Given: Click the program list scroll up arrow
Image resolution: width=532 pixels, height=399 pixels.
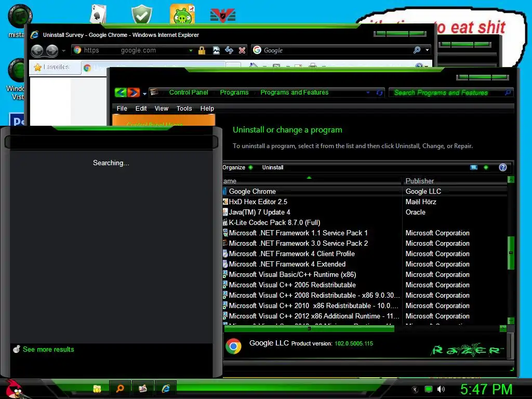Looking at the screenshot, I should tap(511, 179).
